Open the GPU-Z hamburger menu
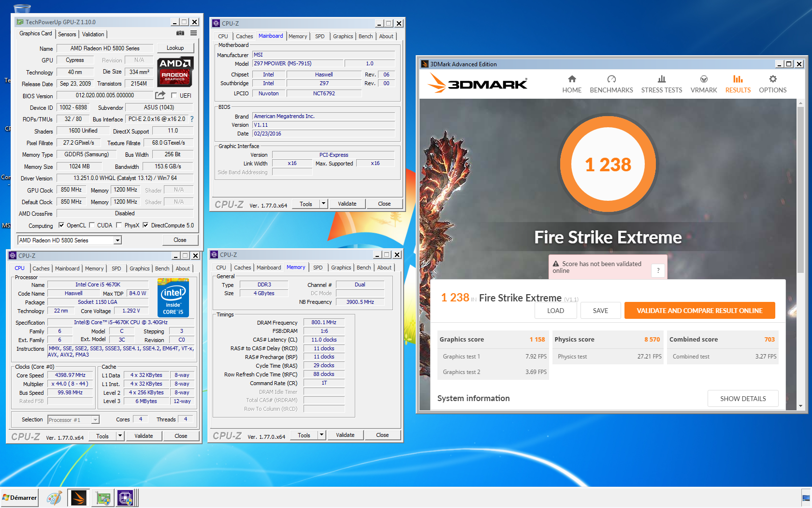Viewport: 812px width, 508px height. (x=194, y=33)
